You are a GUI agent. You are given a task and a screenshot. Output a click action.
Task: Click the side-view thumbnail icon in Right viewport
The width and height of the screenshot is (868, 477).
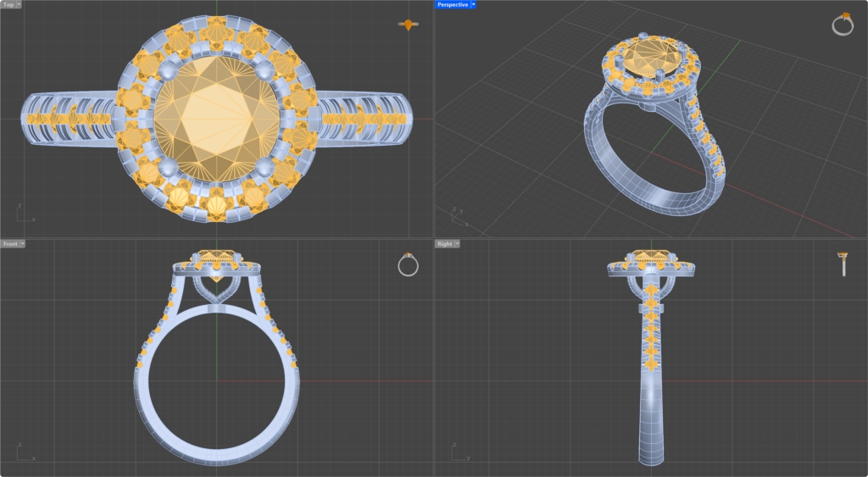tap(843, 263)
